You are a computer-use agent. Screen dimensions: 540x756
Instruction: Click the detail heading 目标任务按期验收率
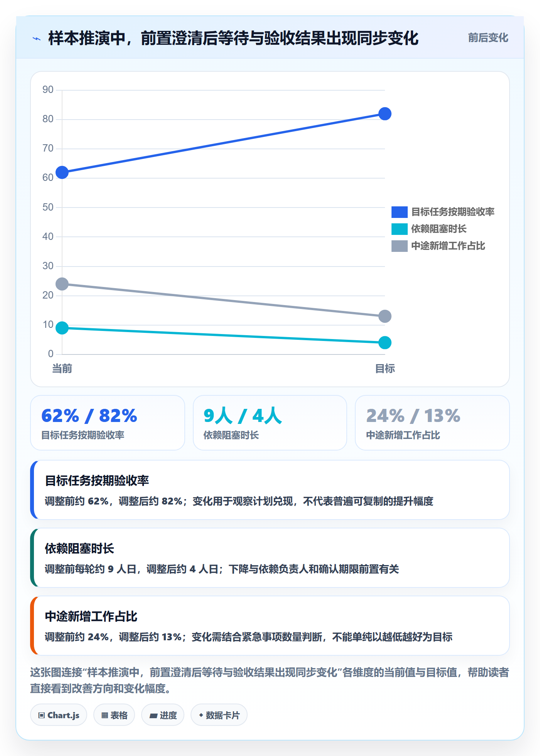tap(97, 481)
